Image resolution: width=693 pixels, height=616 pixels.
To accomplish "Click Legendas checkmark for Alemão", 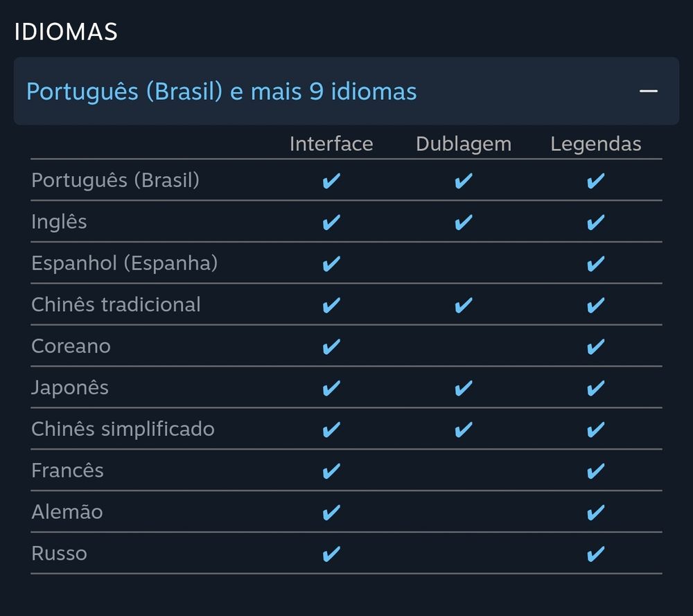I will (x=596, y=513).
